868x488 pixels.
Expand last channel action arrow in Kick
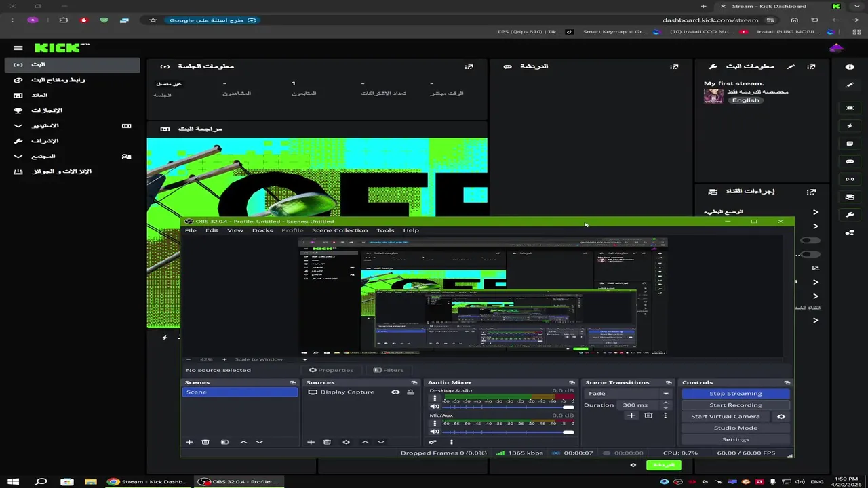tap(816, 320)
